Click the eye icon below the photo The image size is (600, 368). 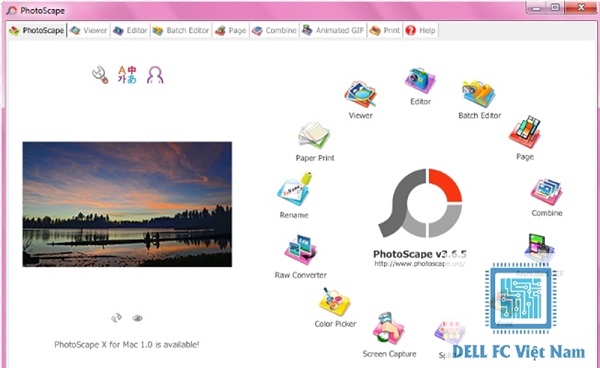[137, 318]
